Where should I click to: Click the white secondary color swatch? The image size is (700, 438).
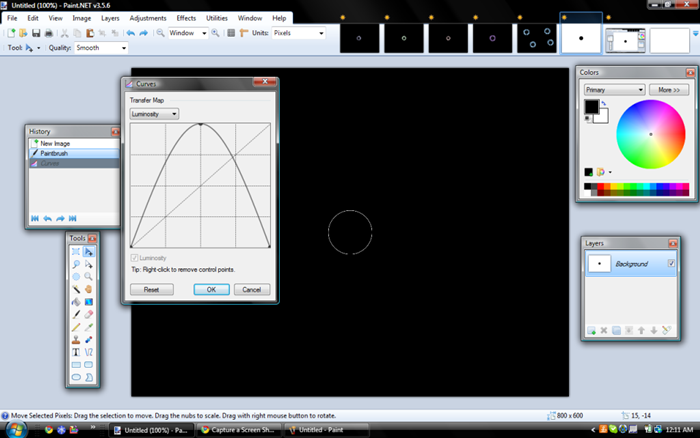[x=602, y=117]
